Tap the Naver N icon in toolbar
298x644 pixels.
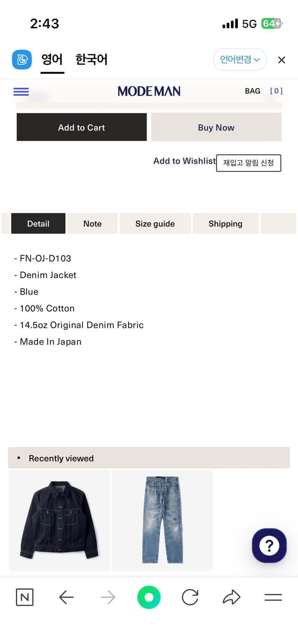point(25,597)
